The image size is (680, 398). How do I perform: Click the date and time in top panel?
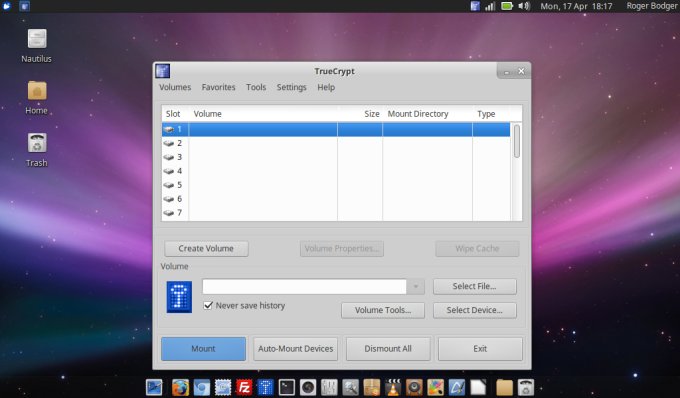pos(576,6)
